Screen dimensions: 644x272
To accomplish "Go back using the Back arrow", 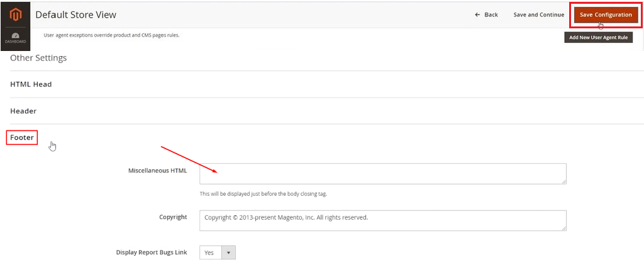I will [x=486, y=15].
